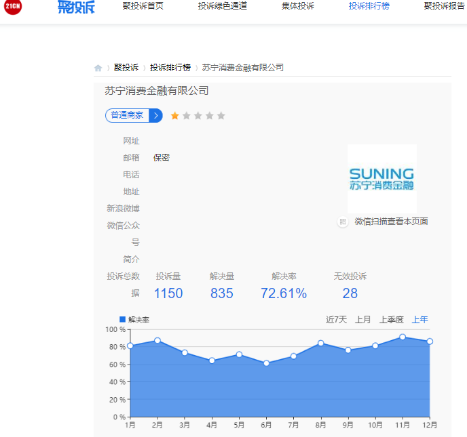Click 投诉排行榜 breadcrumb link
The width and height of the screenshot is (467, 437).
coord(170,67)
